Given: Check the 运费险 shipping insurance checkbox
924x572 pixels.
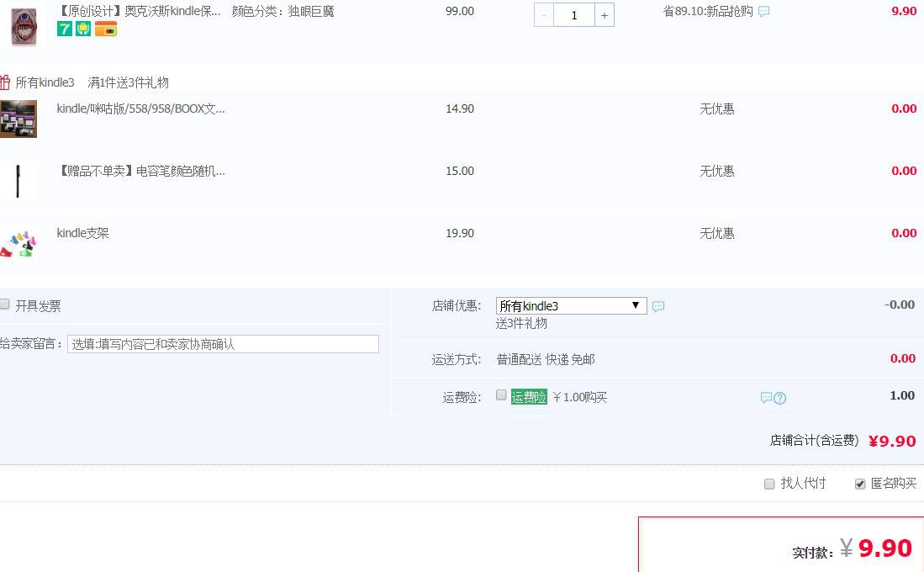Looking at the screenshot, I should tap(501, 395).
